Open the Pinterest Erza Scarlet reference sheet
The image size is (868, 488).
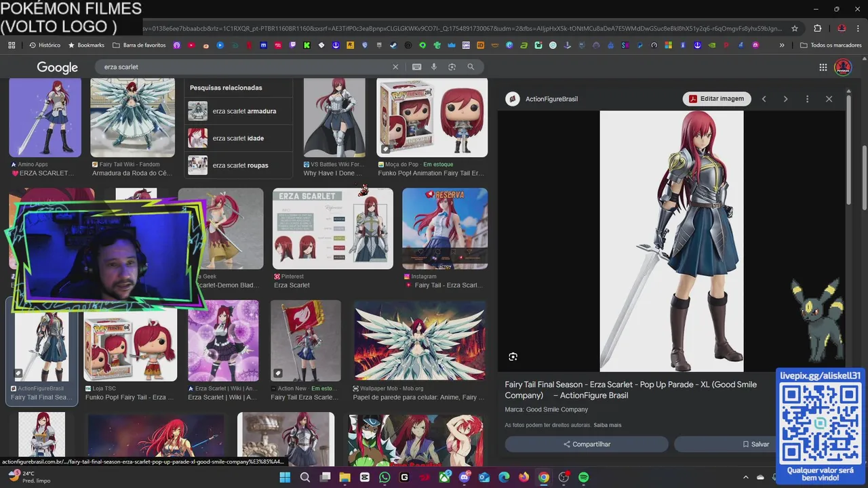332,228
